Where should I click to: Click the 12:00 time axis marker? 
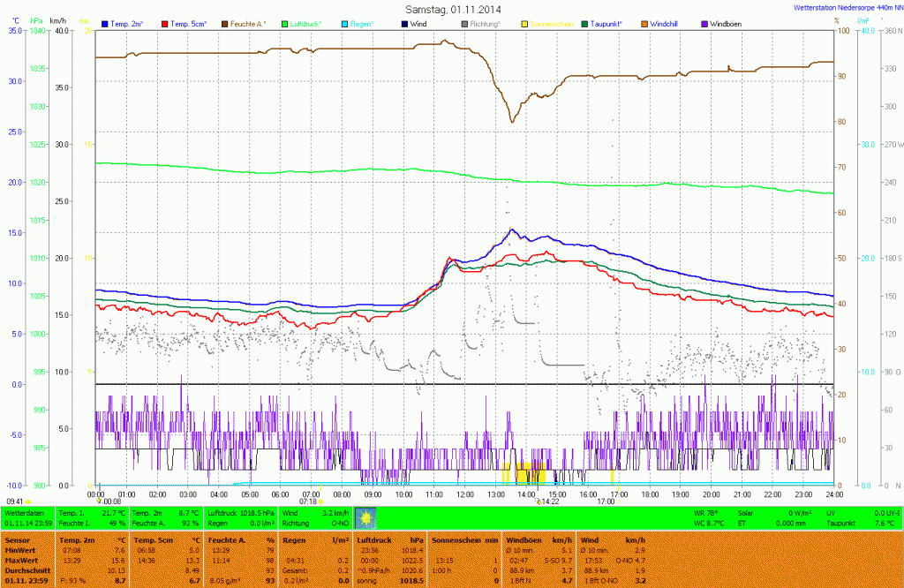pos(464,494)
